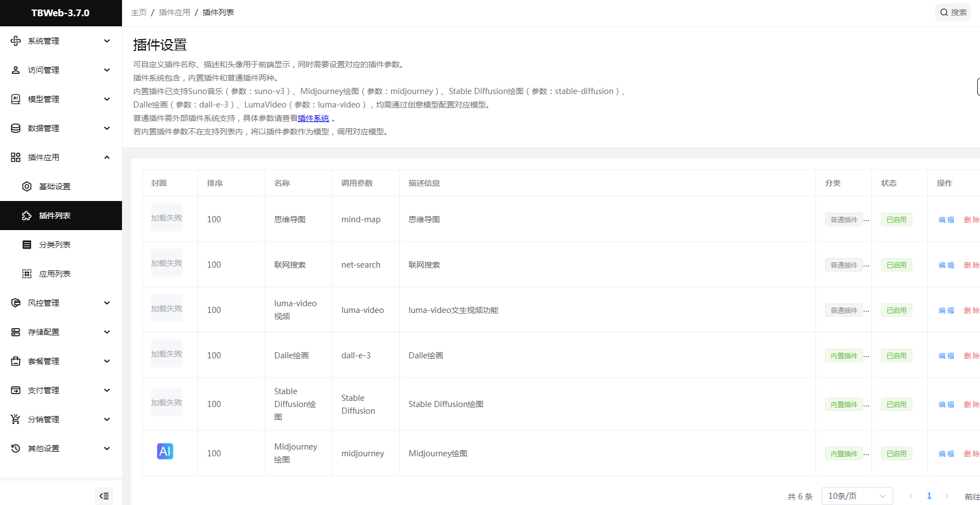The width and height of the screenshot is (980, 505).
Task: Edit the Dalle绘画 plugin
Action: pyautogui.click(x=946, y=356)
